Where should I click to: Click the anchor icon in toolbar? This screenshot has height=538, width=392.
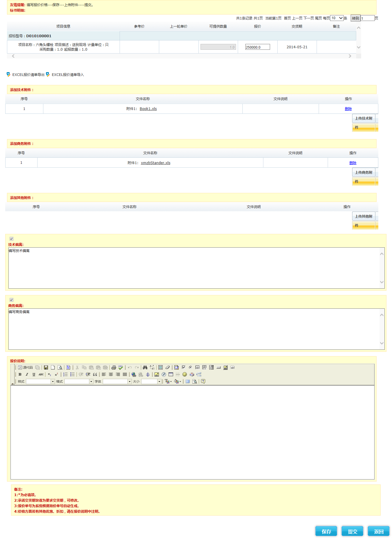(x=148, y=374)
